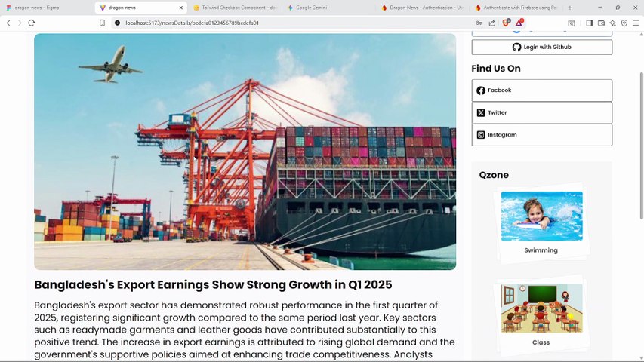644x362 pixels.
Task: Reload the page
Action: pos(31,23)
